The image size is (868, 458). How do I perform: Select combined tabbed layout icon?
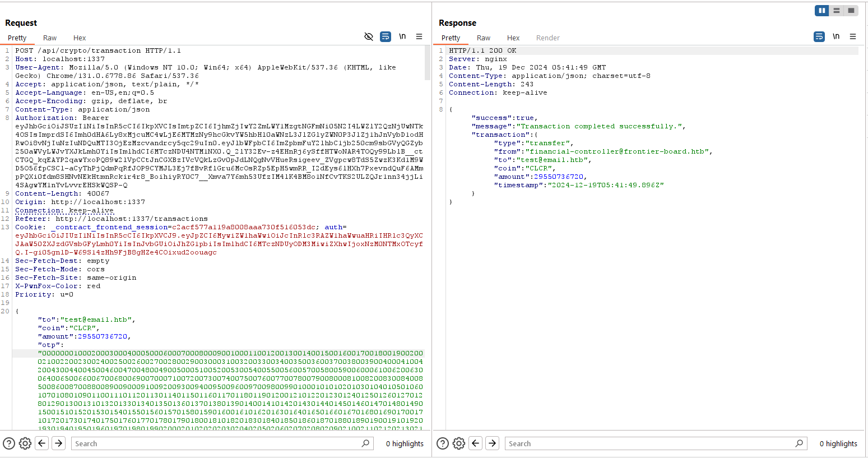[851, 10]
